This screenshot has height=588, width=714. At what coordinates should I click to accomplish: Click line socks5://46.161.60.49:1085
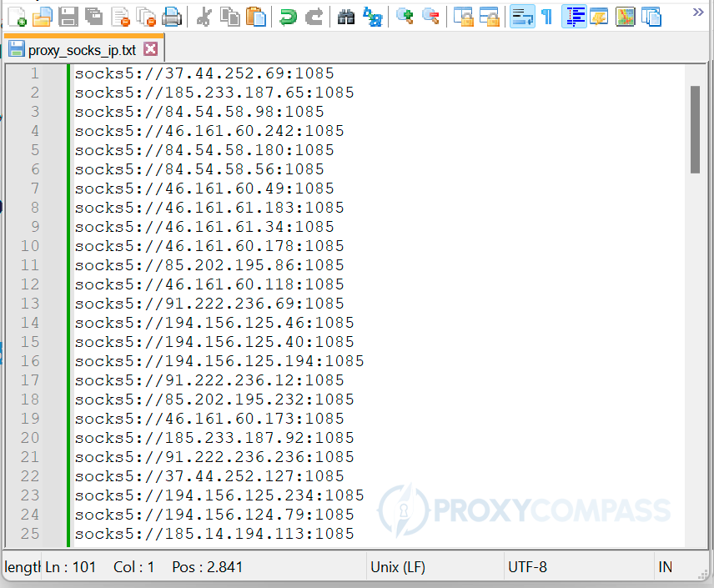pos(204,188)
